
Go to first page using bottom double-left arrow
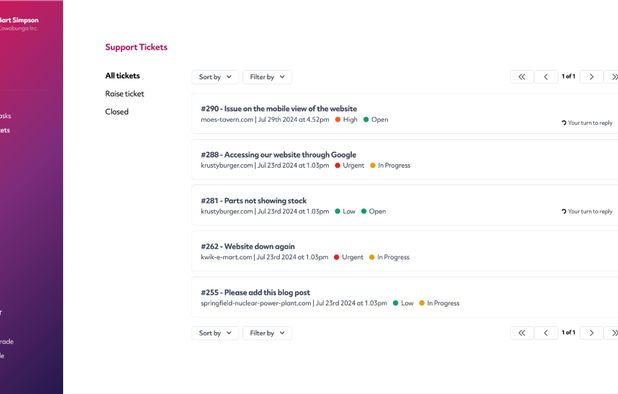(521, 333)
